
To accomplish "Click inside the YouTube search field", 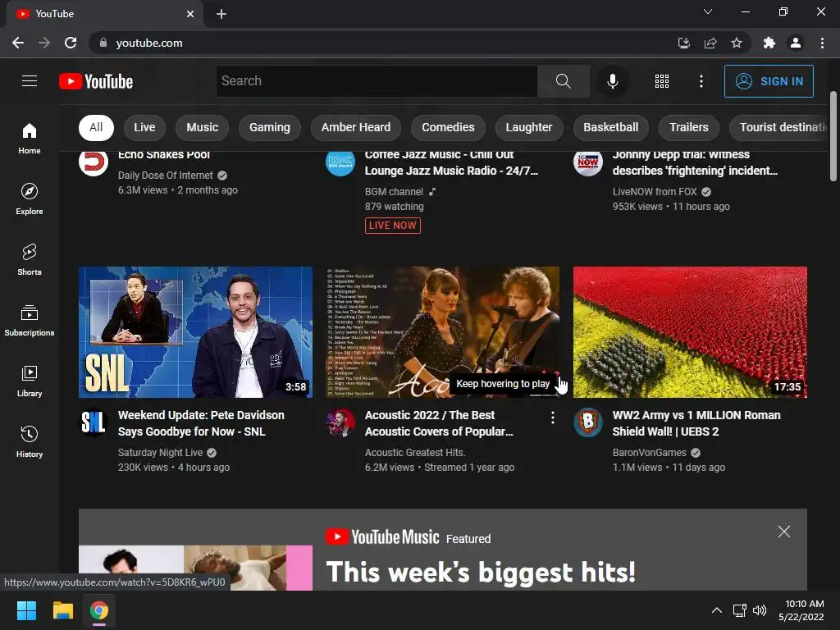I will pyautogui.click(x=377, y=81).
